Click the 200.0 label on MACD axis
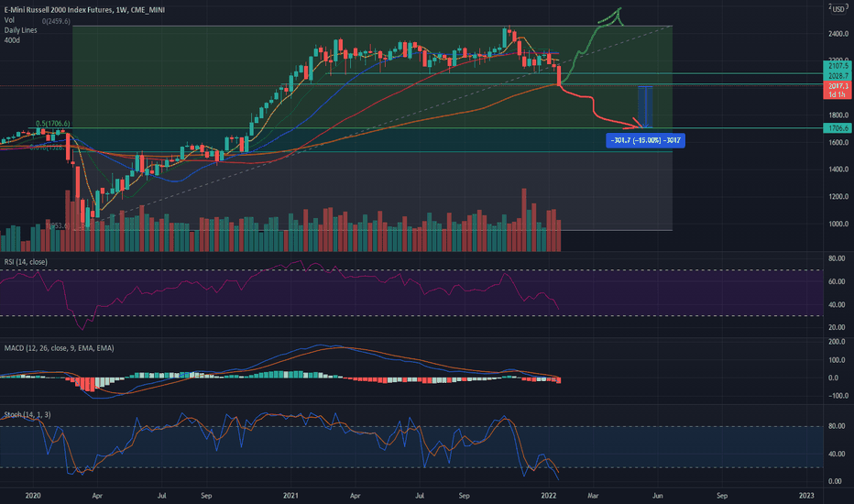 pyautogui.click(x=837, y=342)
